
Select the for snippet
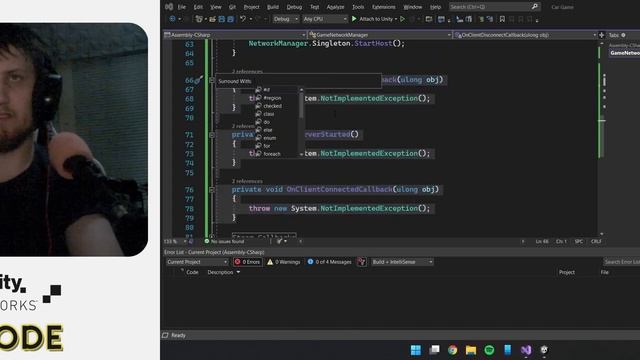pyautogui.click(x=277, y=146)
